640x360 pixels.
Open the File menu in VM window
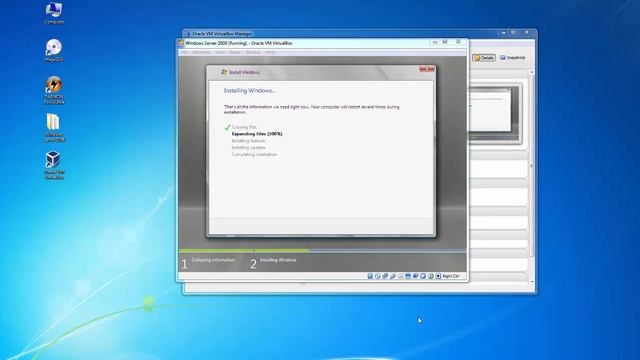point(184,52)
